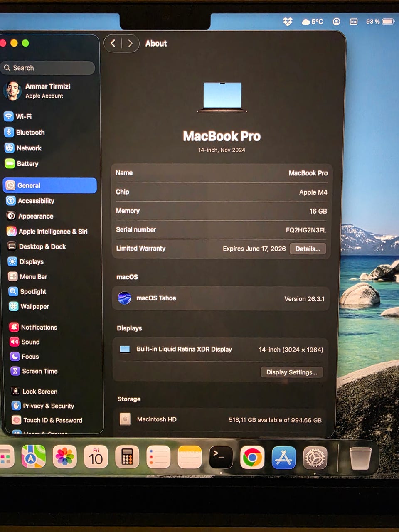Open Calculator from the Dock
The width and height of the screenshot is (399, 532).
tap(127, 457)
